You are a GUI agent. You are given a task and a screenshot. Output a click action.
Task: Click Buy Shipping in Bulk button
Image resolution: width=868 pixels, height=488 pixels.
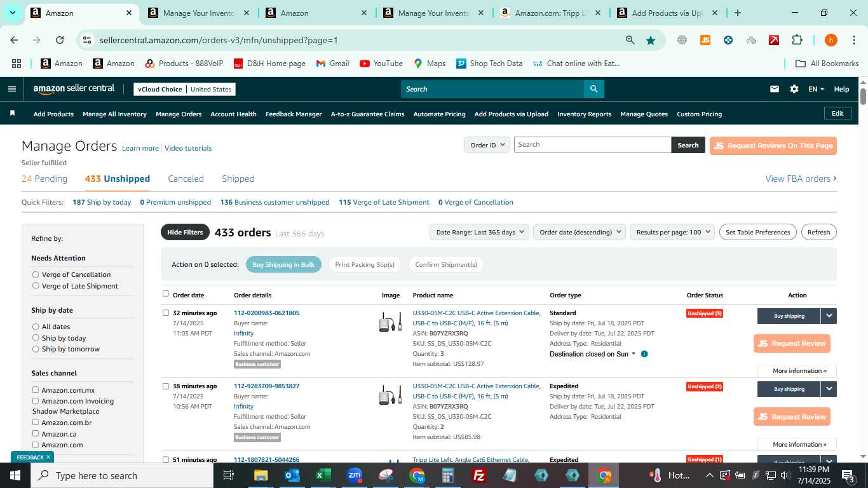283,264
